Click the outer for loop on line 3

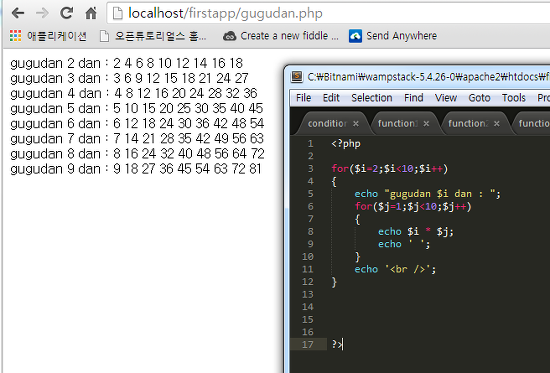390,169
